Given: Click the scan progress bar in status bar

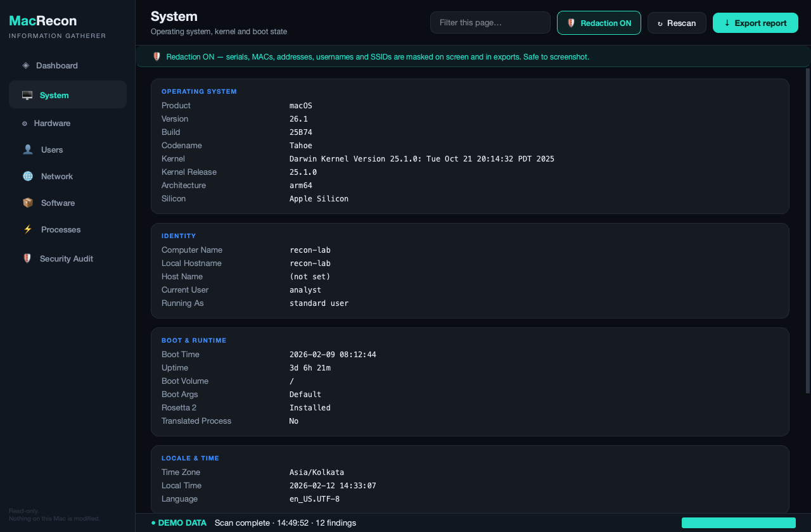Looking at the screenshot, I should [x=739, y=522].
